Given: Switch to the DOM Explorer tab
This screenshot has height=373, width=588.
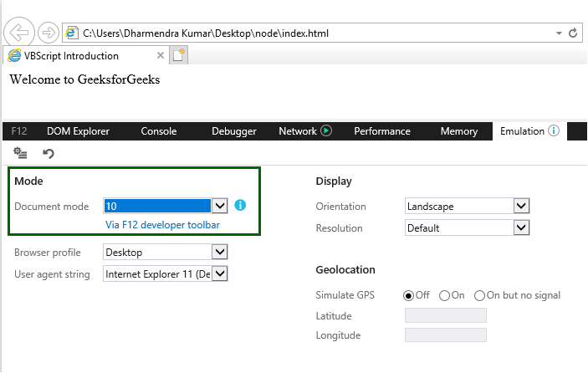Looking at the screenshot, I should point(78,131).
